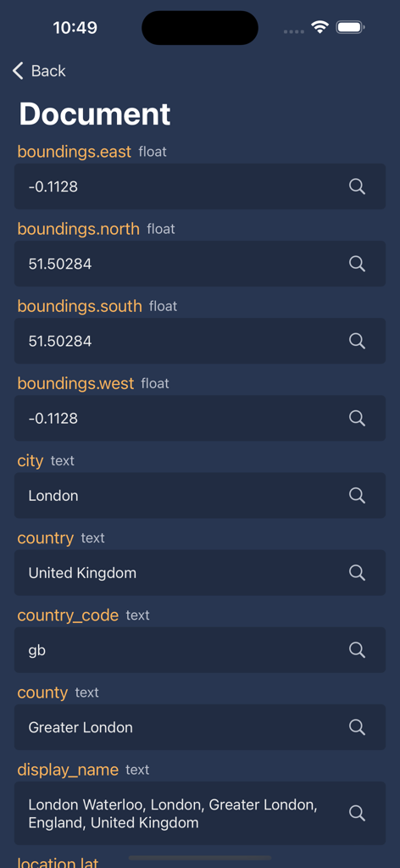Select the boundings.north 51.50284 field
The height and width of the screenshot is (868, 400).
pos(200,264)
